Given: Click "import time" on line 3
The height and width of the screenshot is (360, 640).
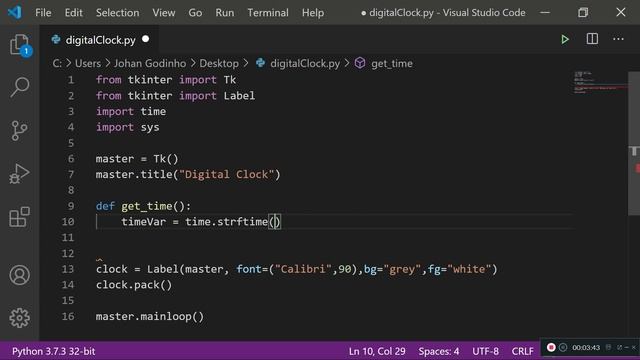Looking at the screenshot, I should tap(131, 111).
